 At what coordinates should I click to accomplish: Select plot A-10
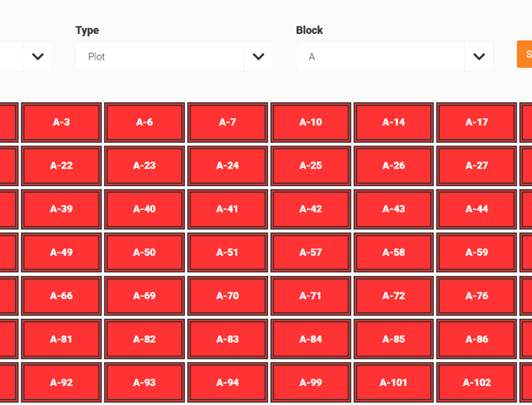pos(310,122)
